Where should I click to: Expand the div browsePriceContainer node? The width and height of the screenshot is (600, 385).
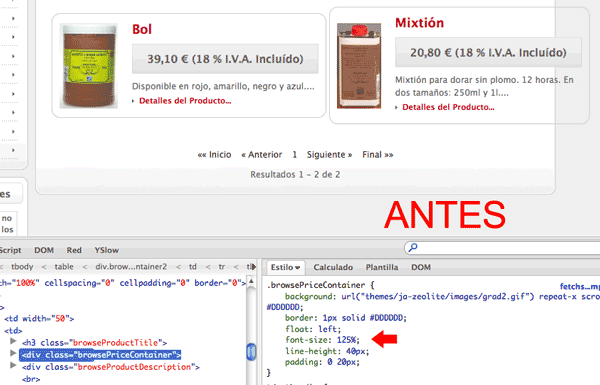[x=13, y=353]
